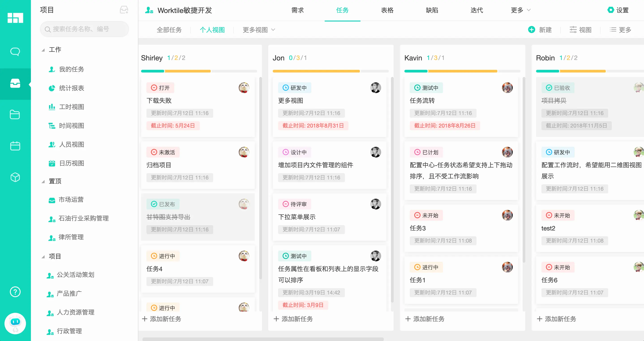Click the Worktile logo at top left
Image resolution: width=644 pixels, height=341 pixels.
tap(15, 18)
